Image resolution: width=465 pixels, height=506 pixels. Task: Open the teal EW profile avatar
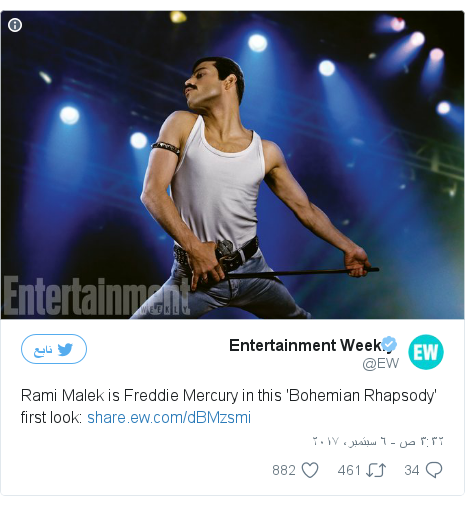(x=426, y=352)
